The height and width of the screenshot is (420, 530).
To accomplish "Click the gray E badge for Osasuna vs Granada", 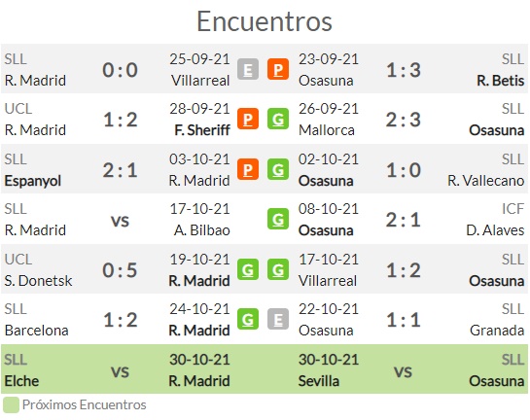I will point(278,319).
